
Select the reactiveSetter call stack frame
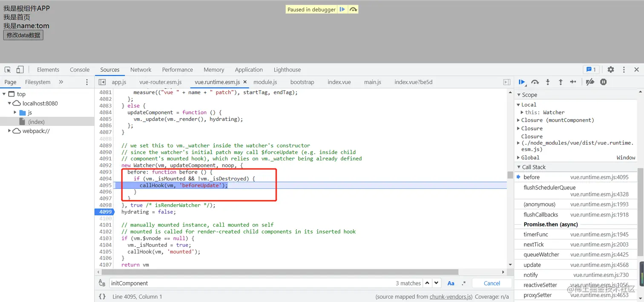click(576, 285)
